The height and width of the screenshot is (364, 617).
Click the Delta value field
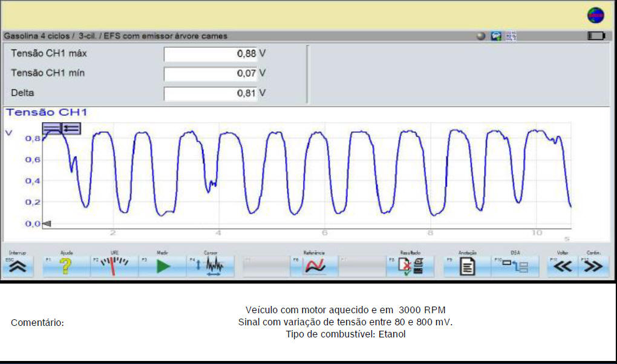pos(211,94)
